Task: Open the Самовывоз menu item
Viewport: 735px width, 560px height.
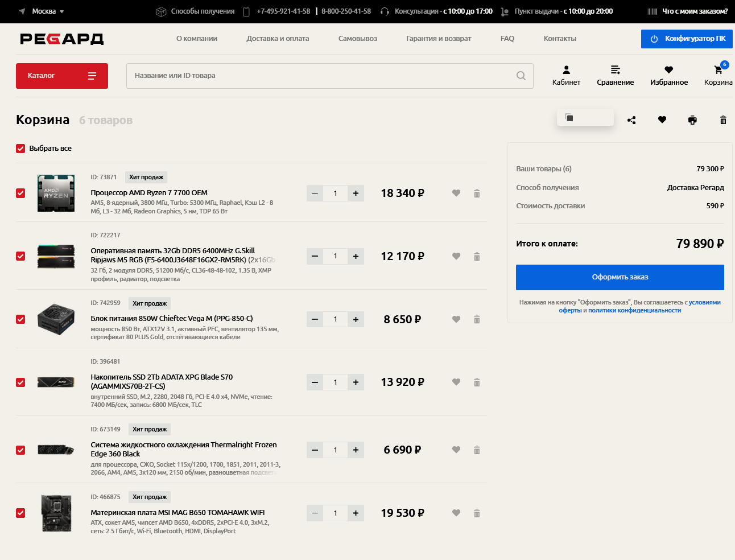Action: [x=358, y=39]
